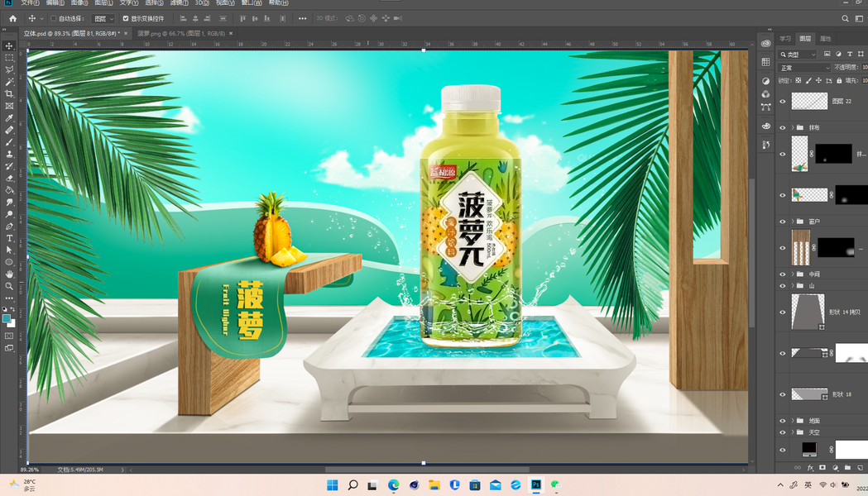Select the Pen tool
Viewport: 868px width, 496px height.
(9, 227)
